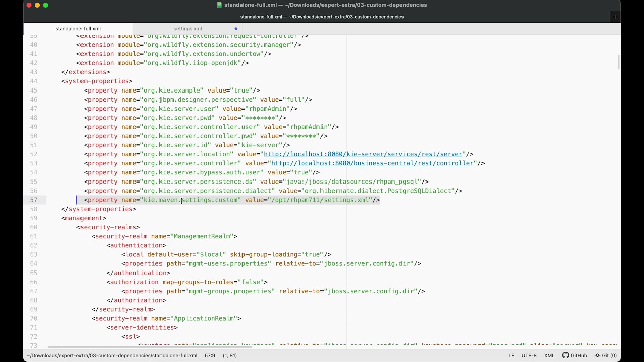Screen dimensions: 644x362
Task: Open the business-central rest controller URL
Action: point(373,163)
